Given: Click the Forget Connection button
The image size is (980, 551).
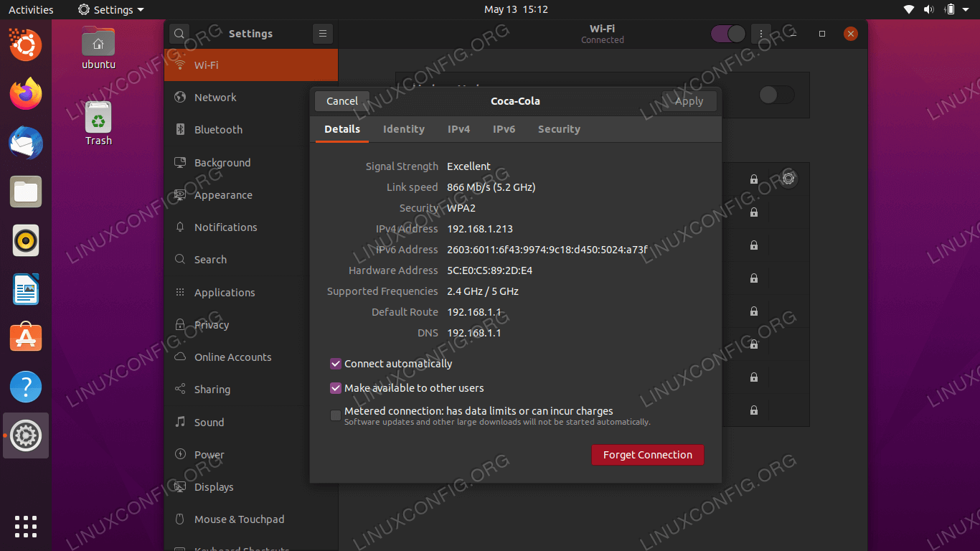Looking at the screenshot, I should [647, 455].
